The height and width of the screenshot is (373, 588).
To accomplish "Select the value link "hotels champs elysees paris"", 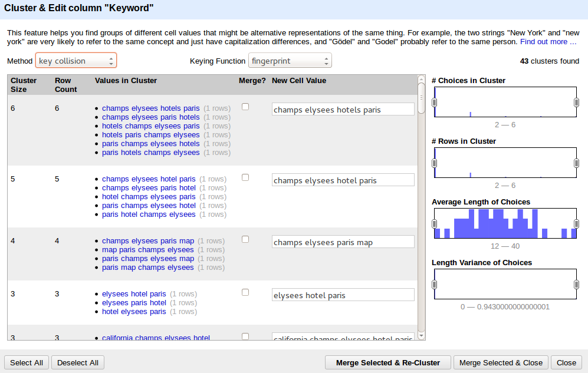I will [150, 126].
